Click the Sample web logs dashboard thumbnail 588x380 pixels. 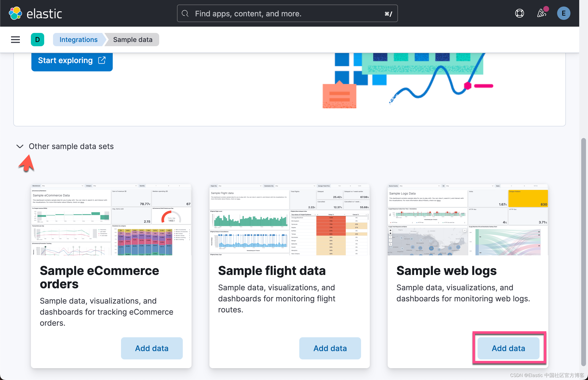467,220
